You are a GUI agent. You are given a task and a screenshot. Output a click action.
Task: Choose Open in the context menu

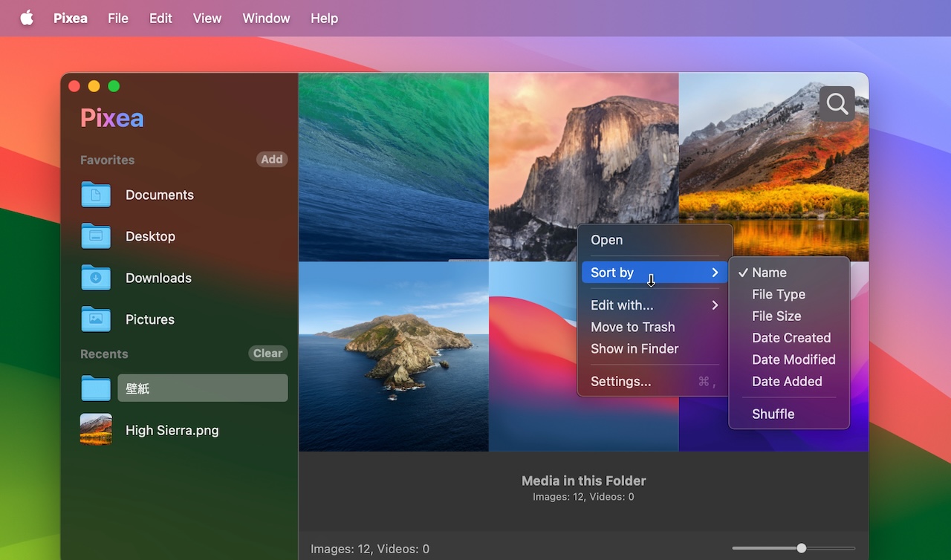[x=655, y=240]
